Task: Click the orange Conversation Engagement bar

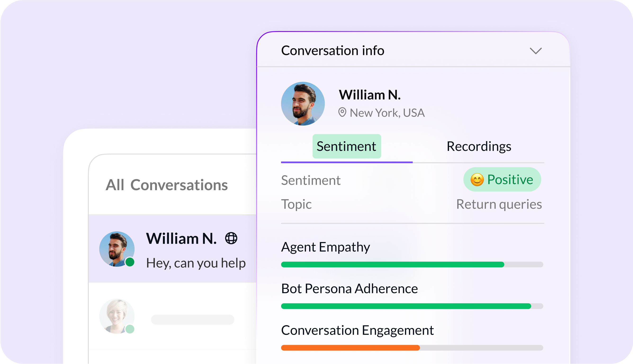Action: pos(350,348)
